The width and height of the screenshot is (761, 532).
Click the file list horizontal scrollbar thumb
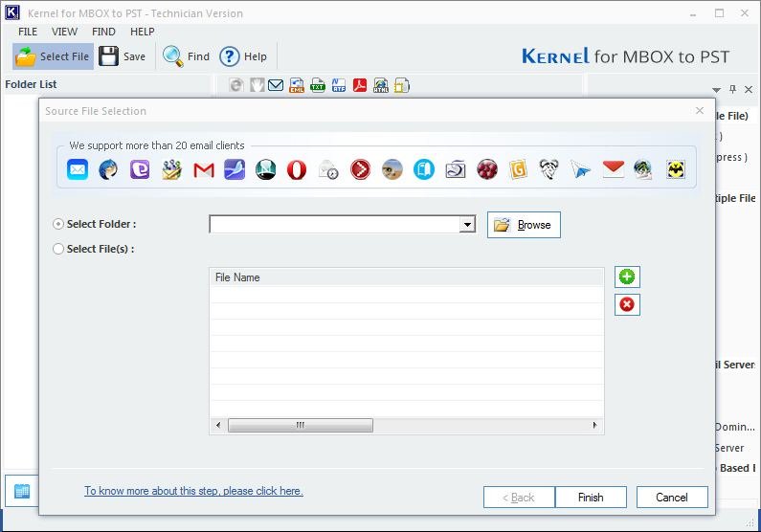pyautogui.click(x=301, y=425)
